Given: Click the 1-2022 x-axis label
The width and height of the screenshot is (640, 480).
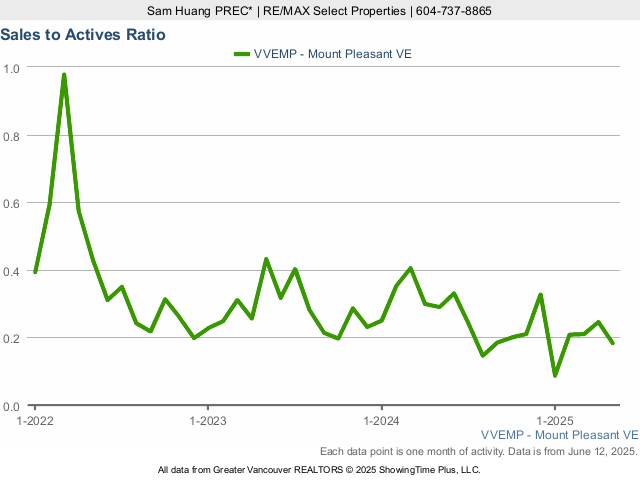Looking at the screenshot, I should (x=35, y=421).
